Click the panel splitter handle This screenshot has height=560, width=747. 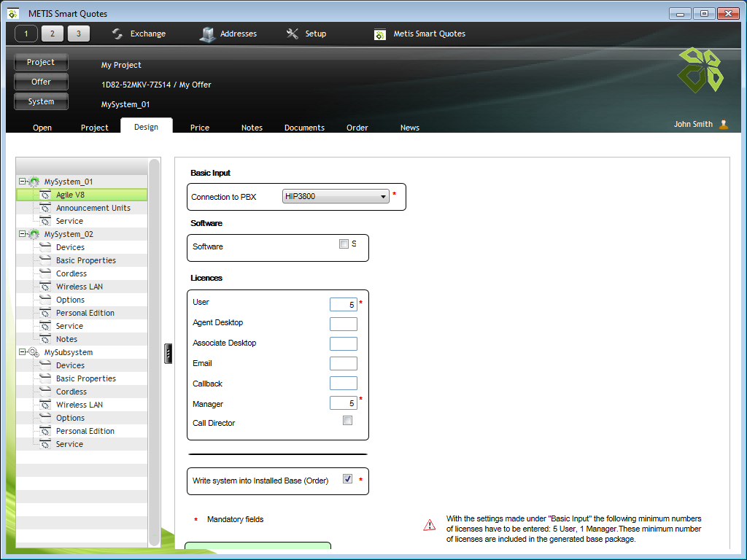(169, 354)
